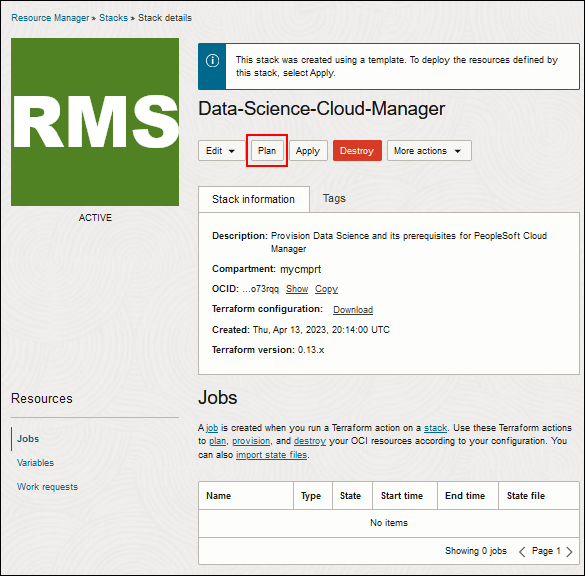585x576 pixels.
Task: Copy the stack OCID
Action: (326, 289)
